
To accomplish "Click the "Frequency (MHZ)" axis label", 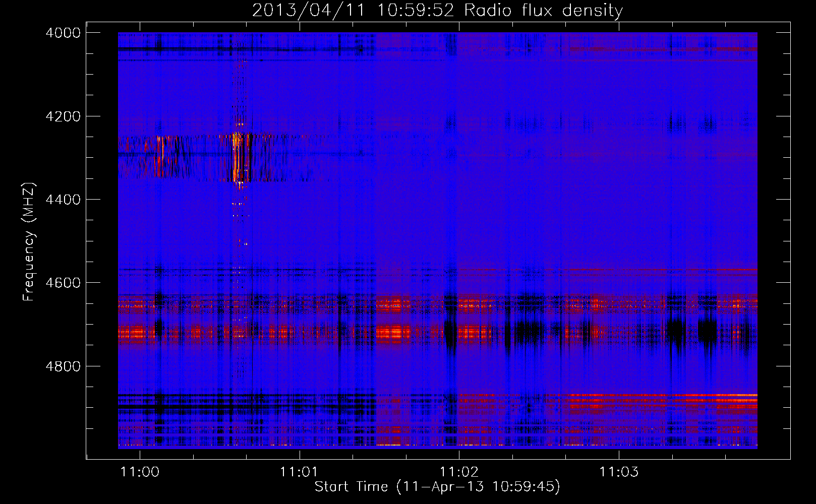I will tap(29, 242).
